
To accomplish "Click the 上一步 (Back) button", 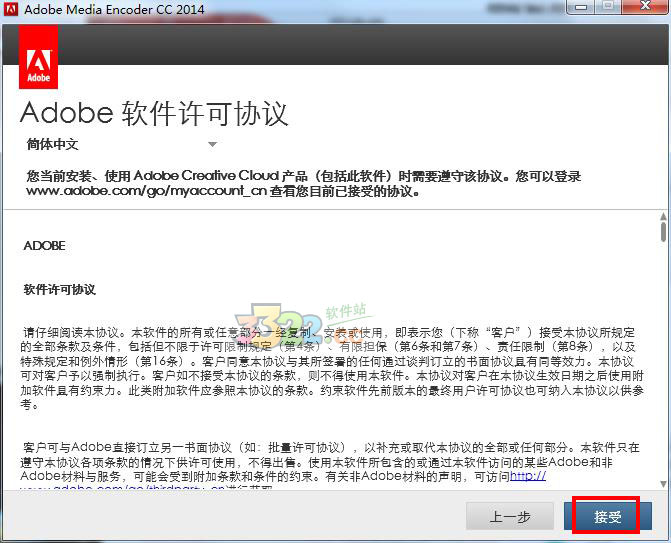I will (510, 516).
